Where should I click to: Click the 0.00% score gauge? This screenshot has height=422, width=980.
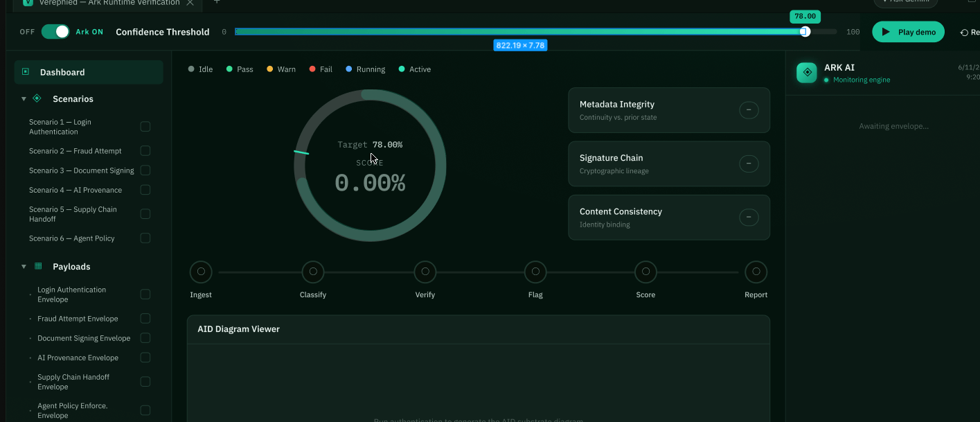(x=370, y=166)
